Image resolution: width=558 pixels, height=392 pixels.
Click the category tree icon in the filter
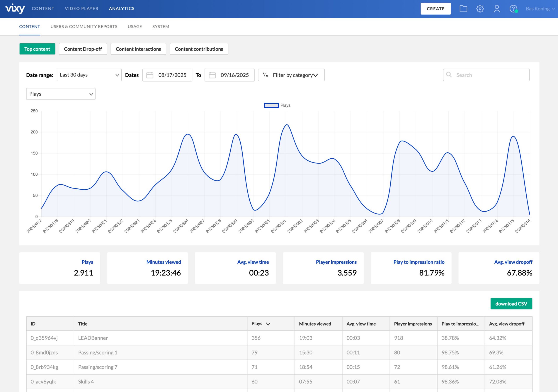(x=266, y=75)
